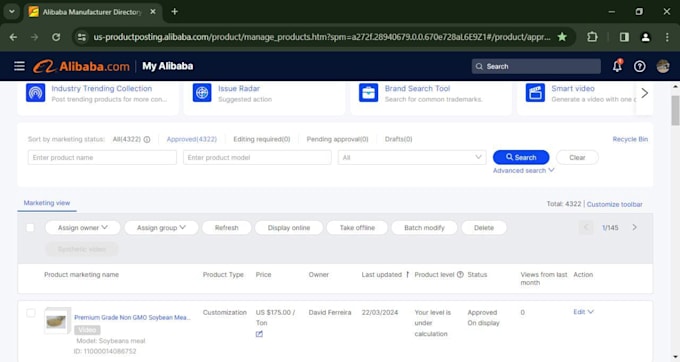Focus Enter product model field
Image resolution: width=680 pixels, height=362 pixels.
click(257, 157)
